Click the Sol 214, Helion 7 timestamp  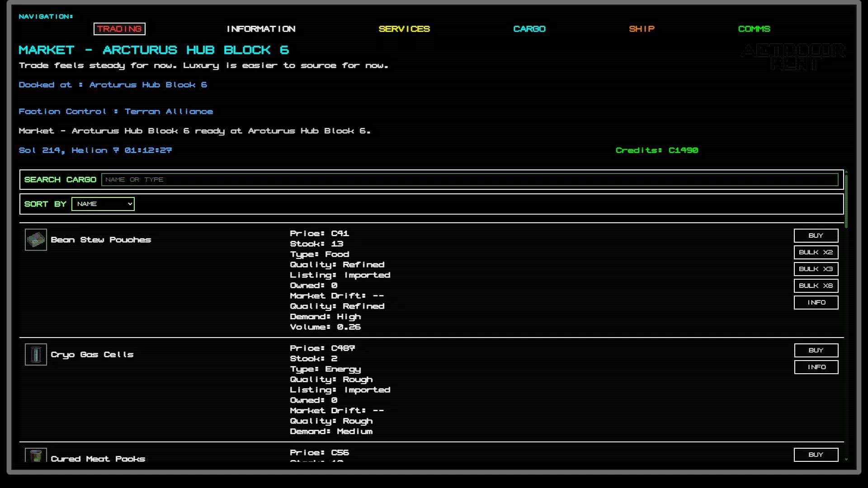95,150
